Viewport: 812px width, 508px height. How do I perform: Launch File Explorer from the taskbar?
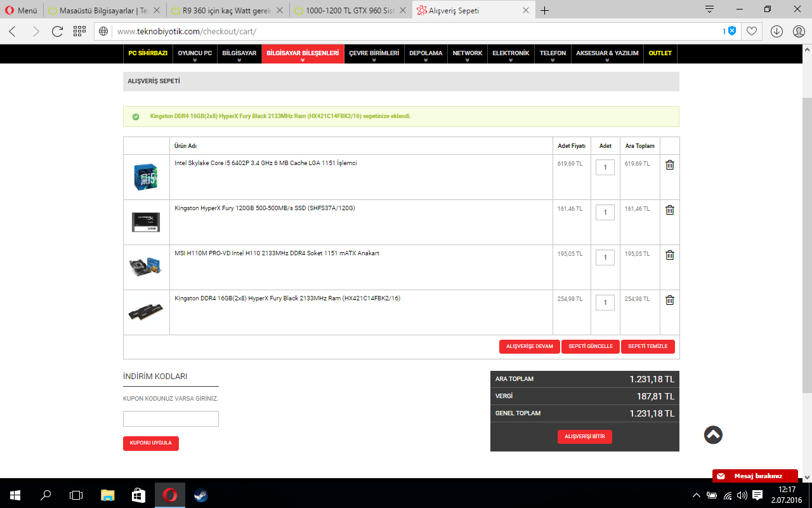point(108,495)
